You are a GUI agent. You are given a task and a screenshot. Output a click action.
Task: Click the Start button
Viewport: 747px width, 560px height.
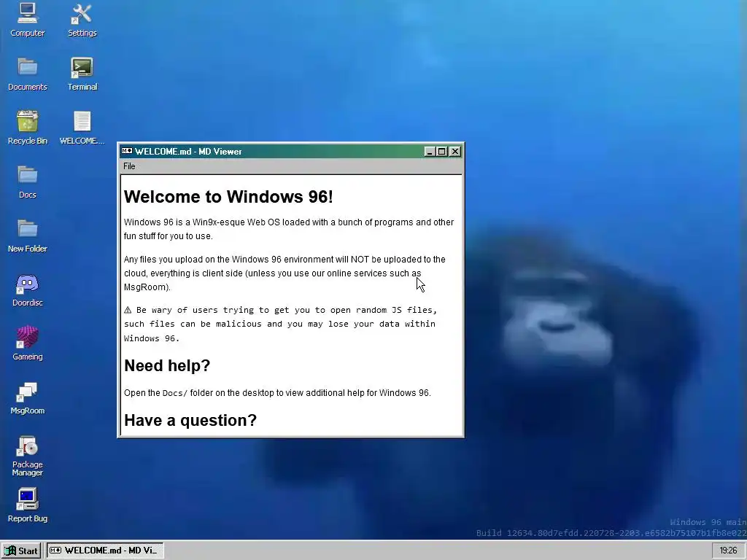(21, 551)
